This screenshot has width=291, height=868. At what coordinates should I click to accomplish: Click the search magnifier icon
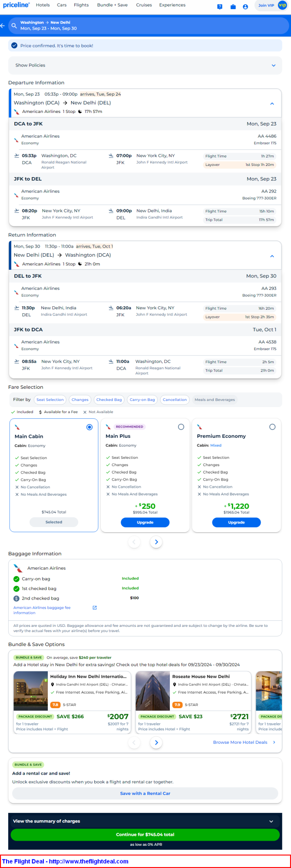(14, 26)
